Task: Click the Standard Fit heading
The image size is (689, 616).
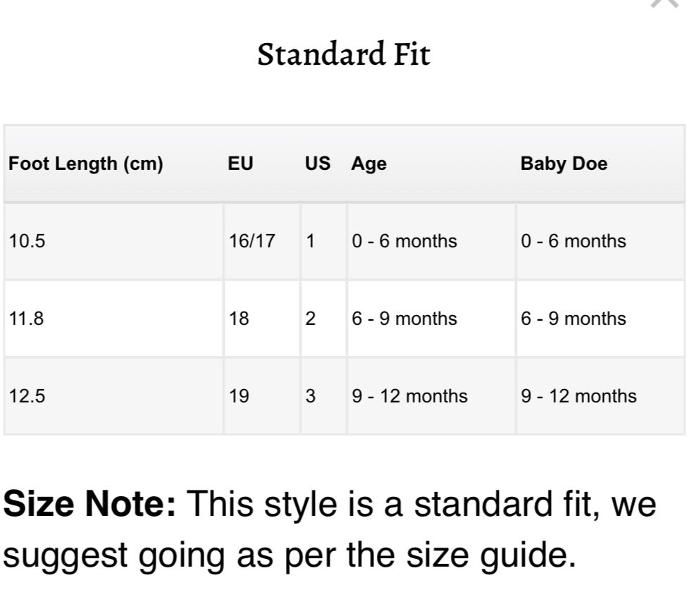Action: pos(344,54)
